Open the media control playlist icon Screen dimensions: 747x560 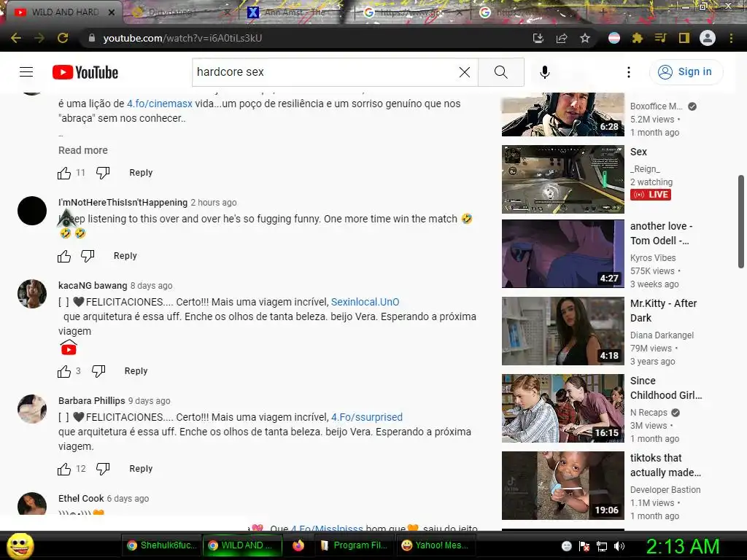point(660,38)
